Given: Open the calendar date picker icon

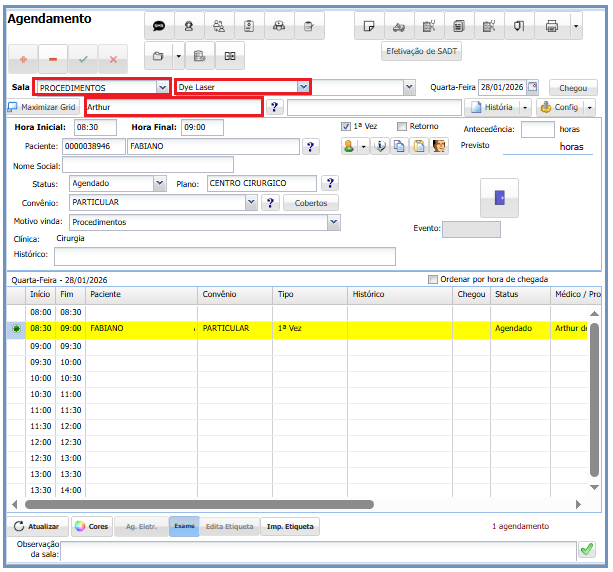Looking at the screenshot, I should tap(532, 87).
